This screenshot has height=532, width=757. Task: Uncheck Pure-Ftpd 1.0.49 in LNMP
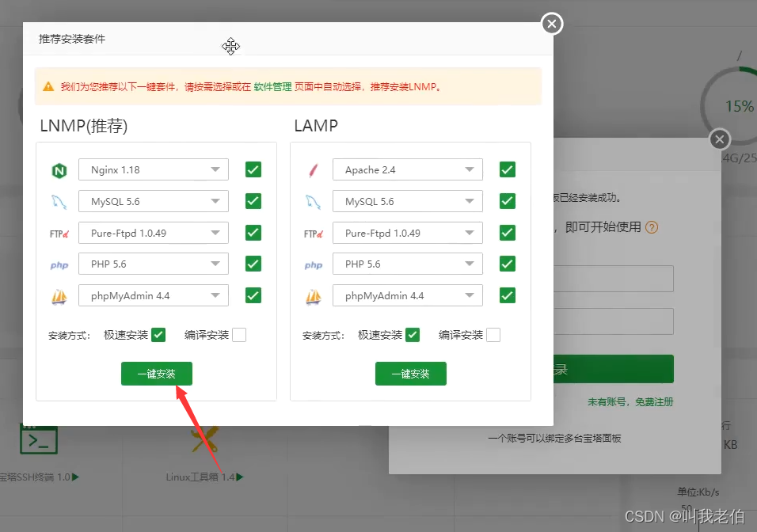point(253,233)
